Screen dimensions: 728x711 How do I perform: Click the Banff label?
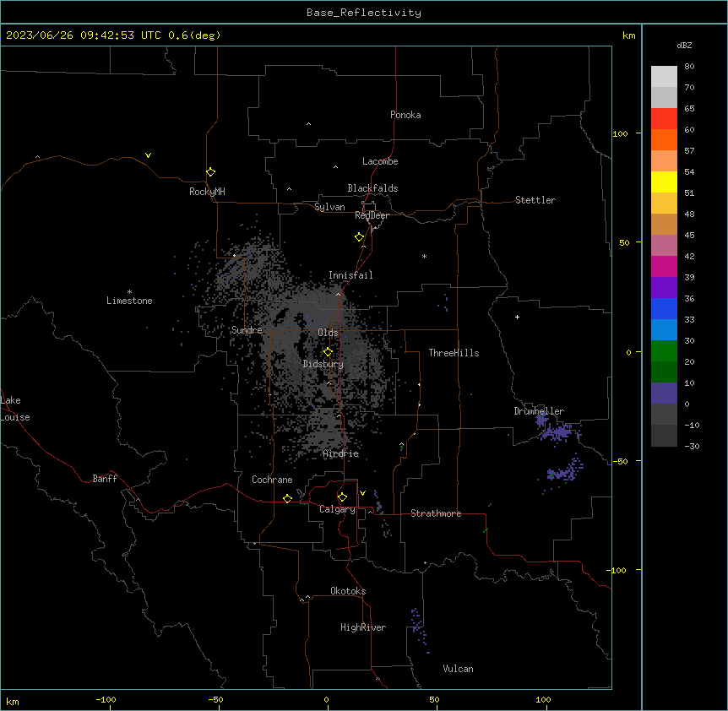tap(105, 479)
